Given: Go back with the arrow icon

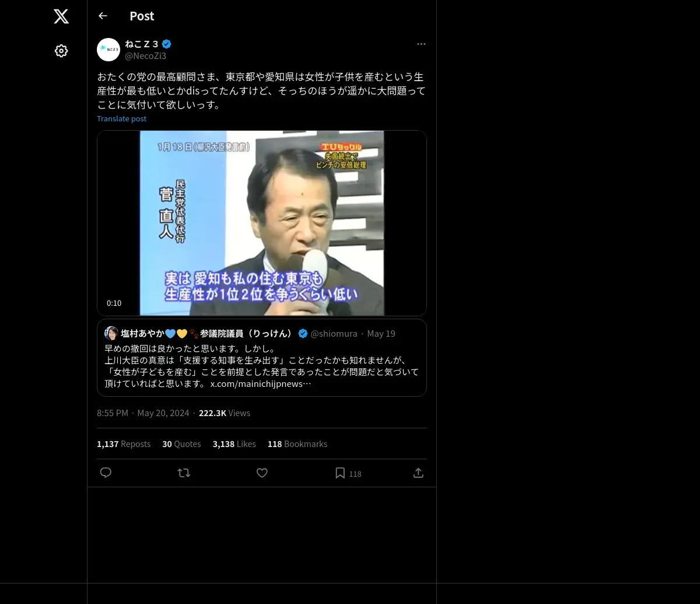Looking at the screenshot, I should click(103, 16).
